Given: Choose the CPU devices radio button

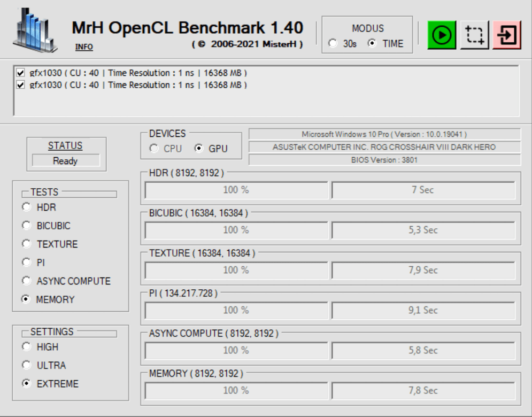Looking at the screenshot, I should click(154, 148).
